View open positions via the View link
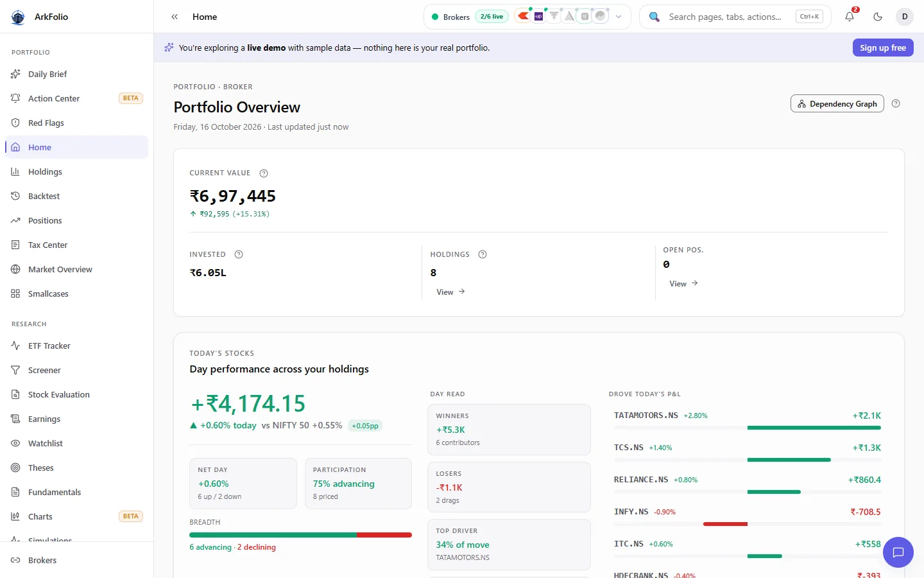This screenshot has width=924, height=578. point(683,284)
